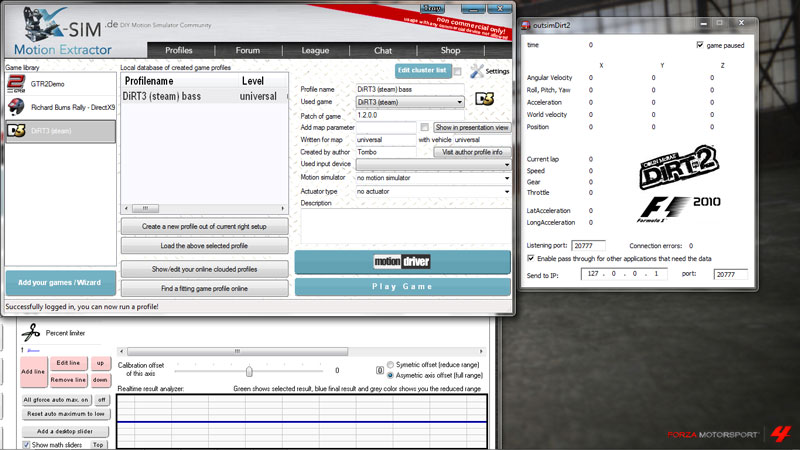
Task: Open the Used game dropdown
Action: pyautogui.click(x=459, y=101)
